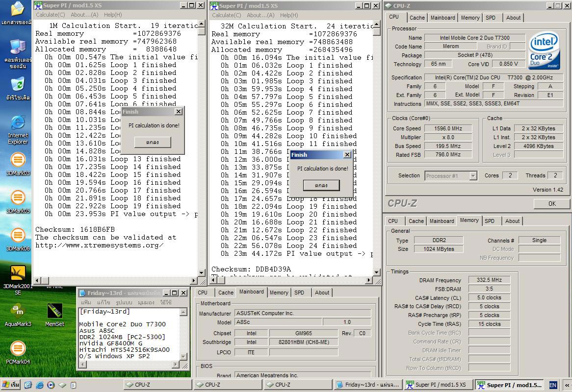Screen dimensions: 572x392
Task: Open the Thai My Documents desktop icon
Action: coord(17,13)
